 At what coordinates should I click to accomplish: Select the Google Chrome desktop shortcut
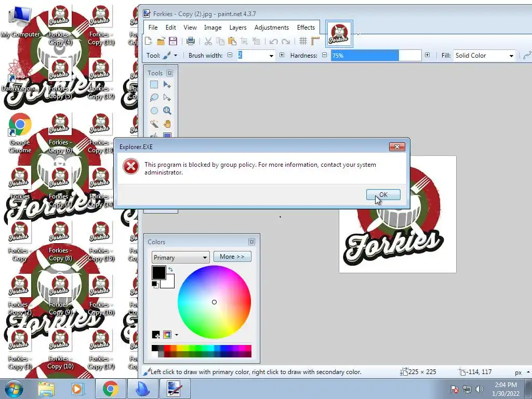click(x=20, y=133)
